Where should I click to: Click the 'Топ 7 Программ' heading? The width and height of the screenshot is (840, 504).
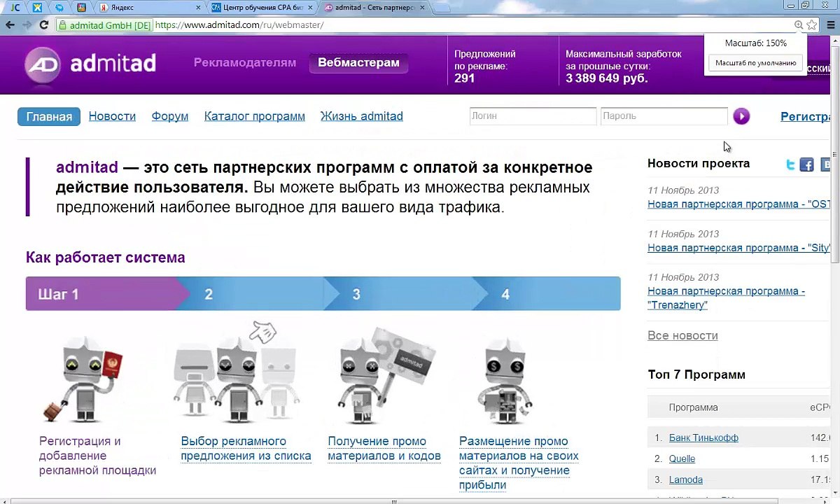click(x=696, y=374)
